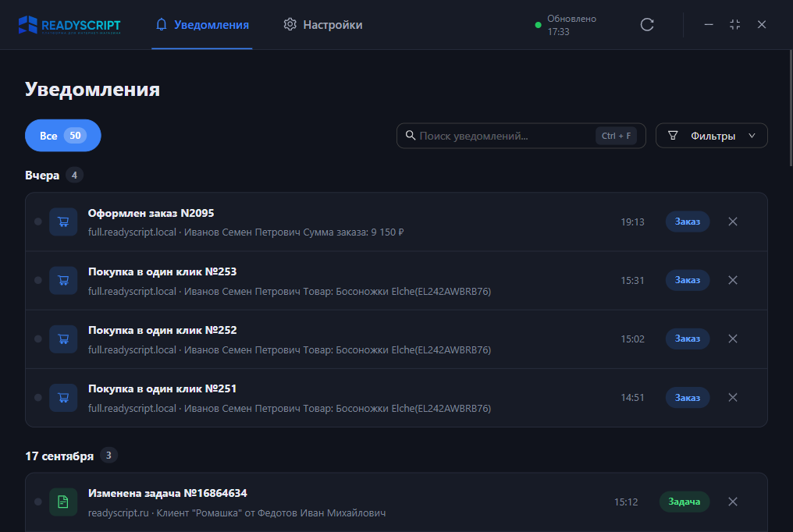
Task: Switch to the Настройки tab
Action: click(323, 25)
